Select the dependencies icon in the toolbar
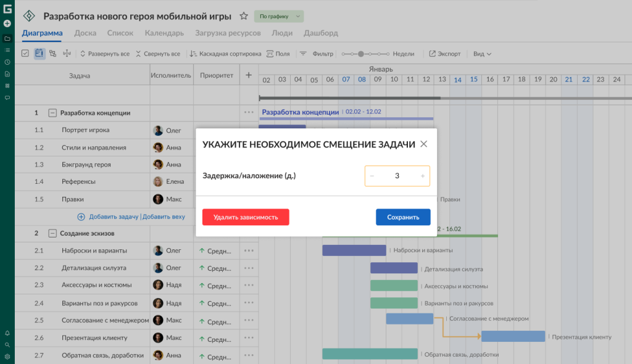The image size is (632, 364). pyautogui.click(x=52, y=54)
